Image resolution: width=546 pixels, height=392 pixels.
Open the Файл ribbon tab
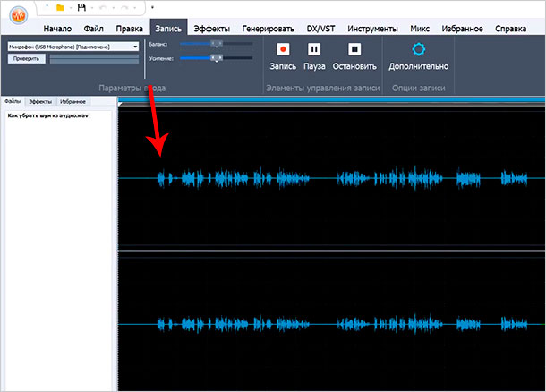click(x=93, y=29)
